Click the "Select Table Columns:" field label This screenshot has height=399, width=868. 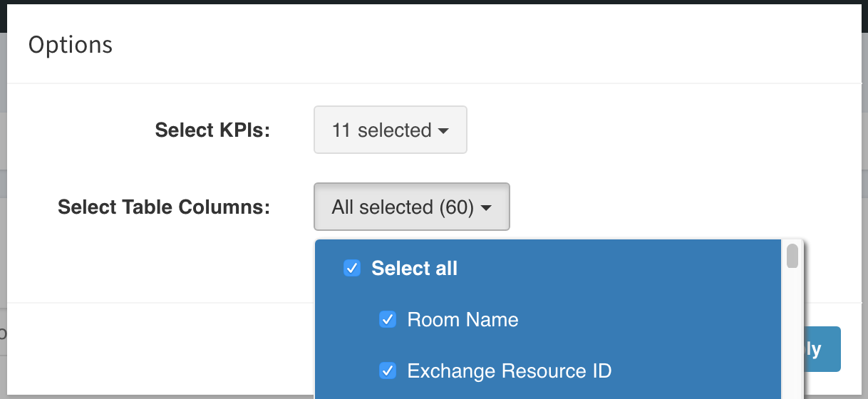[x=164, y=207]
